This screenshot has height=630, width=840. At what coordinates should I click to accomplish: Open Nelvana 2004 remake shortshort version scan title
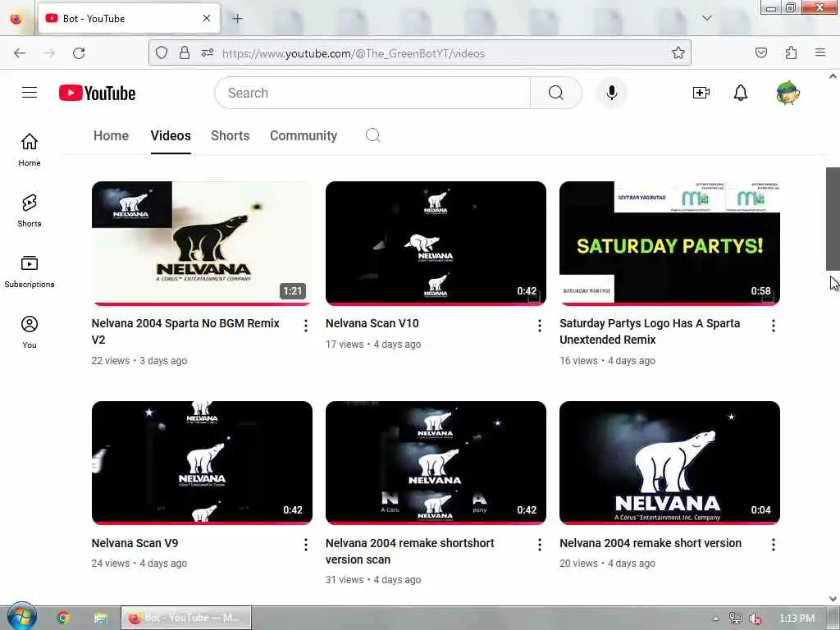(410, 551)
